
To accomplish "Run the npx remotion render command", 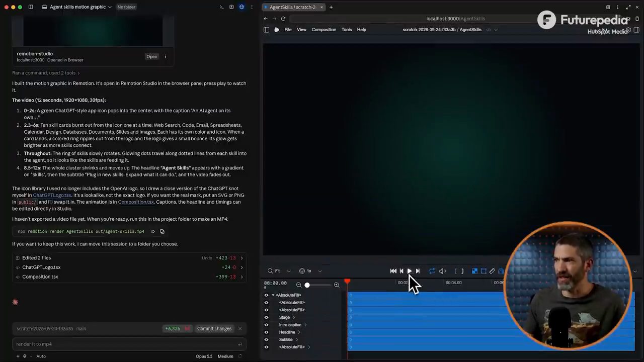I will 153,231.
